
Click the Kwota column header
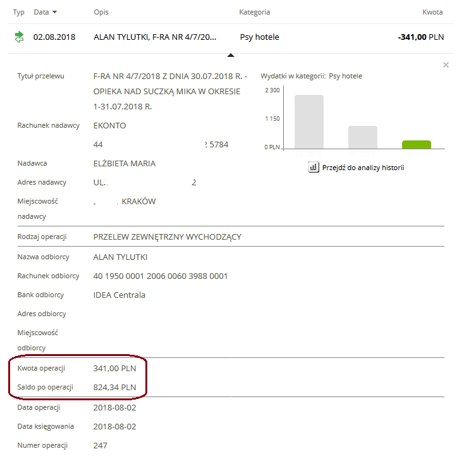pyautogui.click(x=432, y=12)
